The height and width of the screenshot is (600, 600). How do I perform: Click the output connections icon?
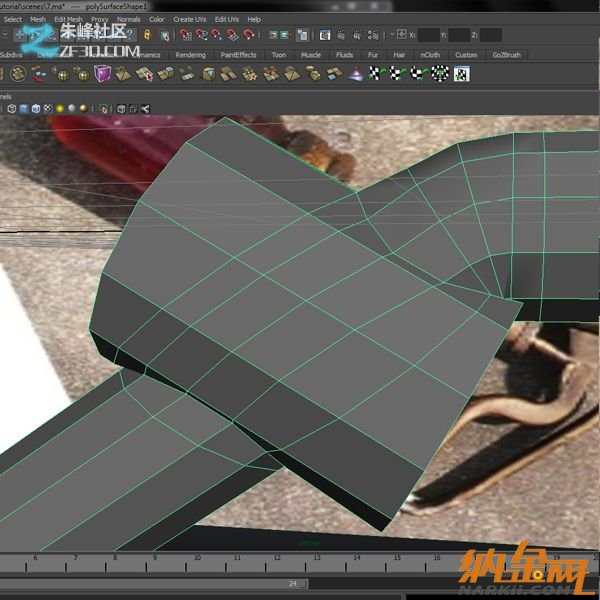click(285, 35)
